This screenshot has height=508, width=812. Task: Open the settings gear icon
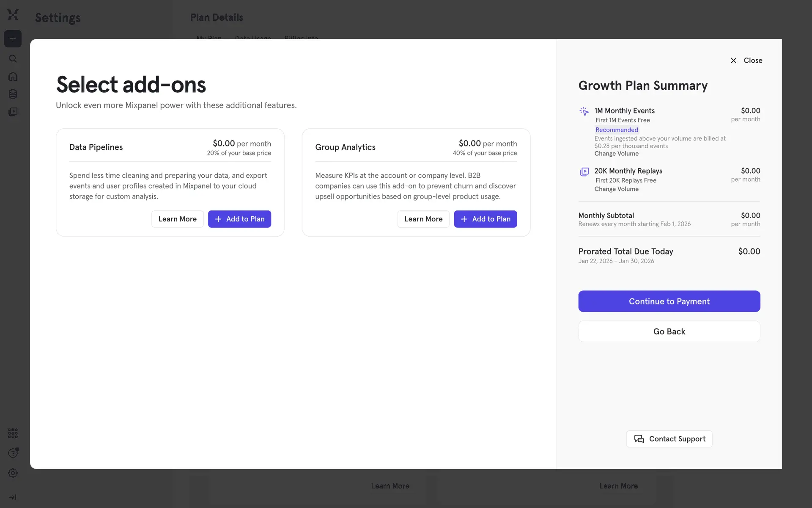pyautogui.click(x=13, y=473)
